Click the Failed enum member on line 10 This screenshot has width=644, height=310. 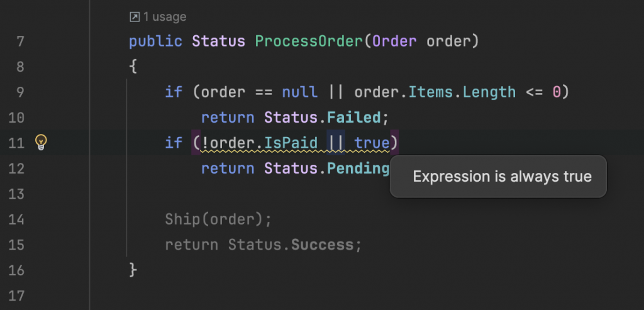coord(353,118)
